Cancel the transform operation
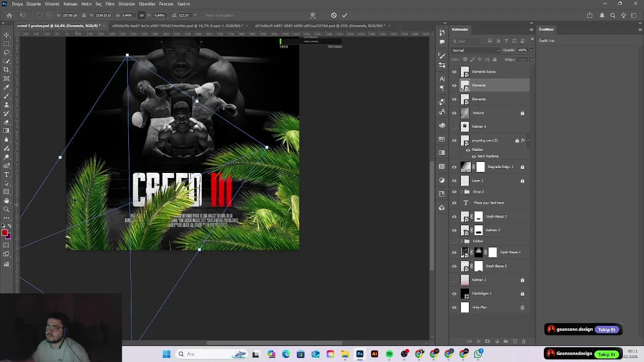644x362 pixels. tap(334, 15)
